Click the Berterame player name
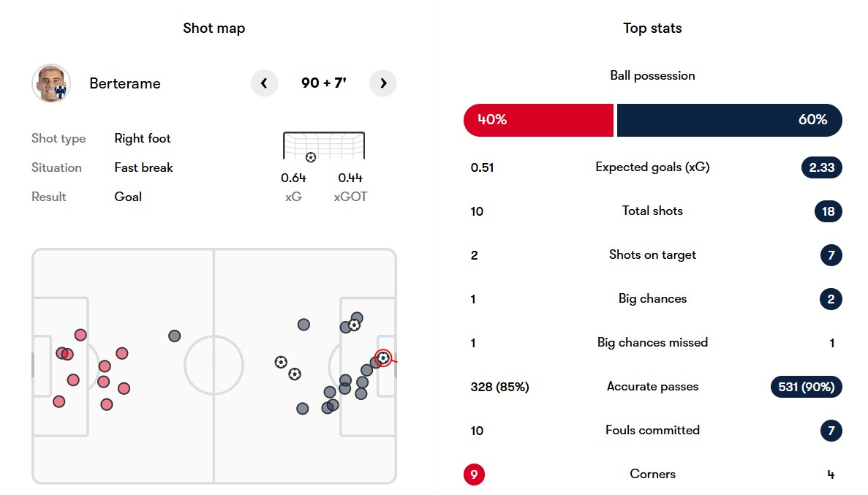 (125, 83)
